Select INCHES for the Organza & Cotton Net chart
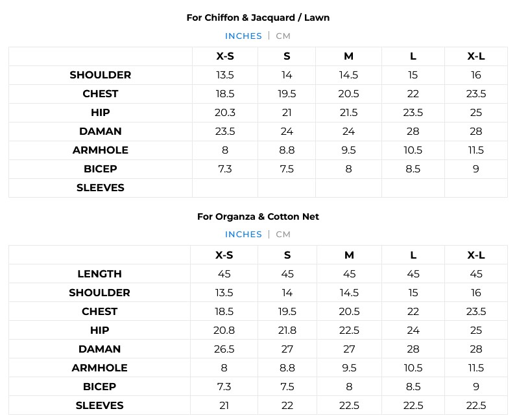The height and width of the screenshot is (420, 517). pyautogui.click(x=243, y=235)
